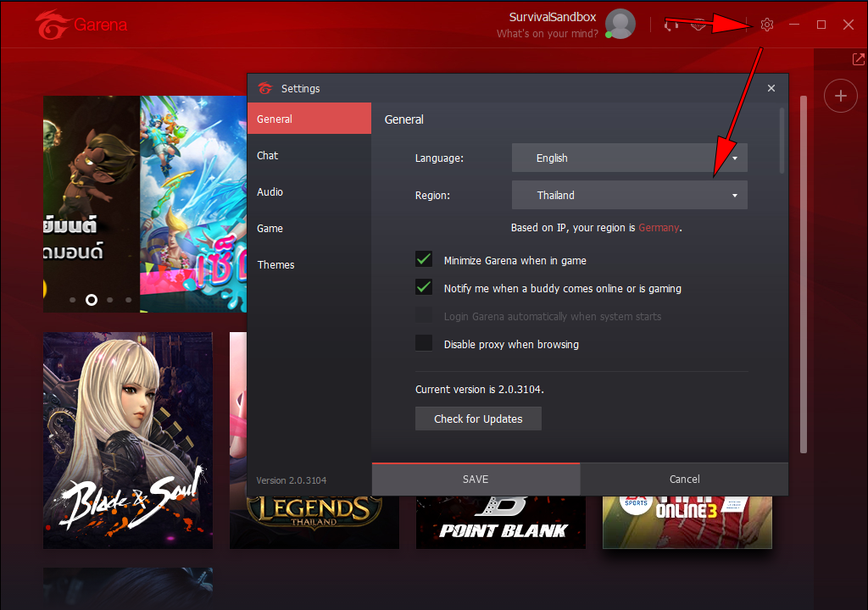Open the Audio settings tab
This screenshot has height=610, width=868.
309,192
